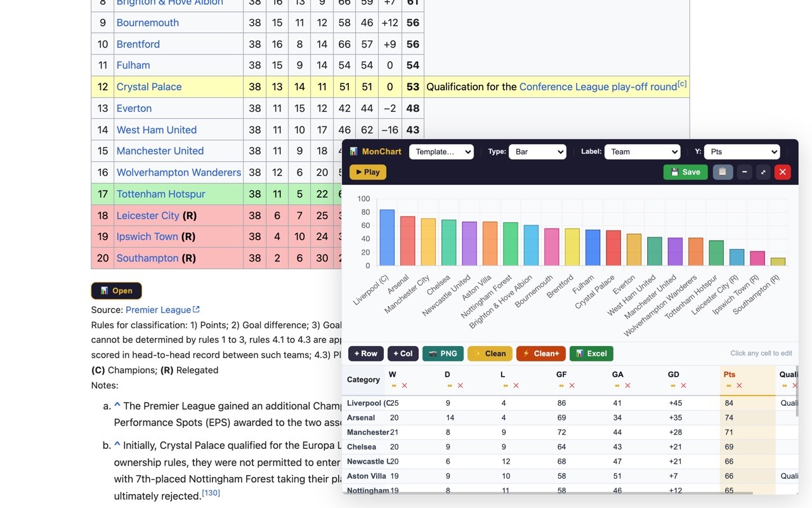Click the swap arrows icon under W column

click(394, 385)
